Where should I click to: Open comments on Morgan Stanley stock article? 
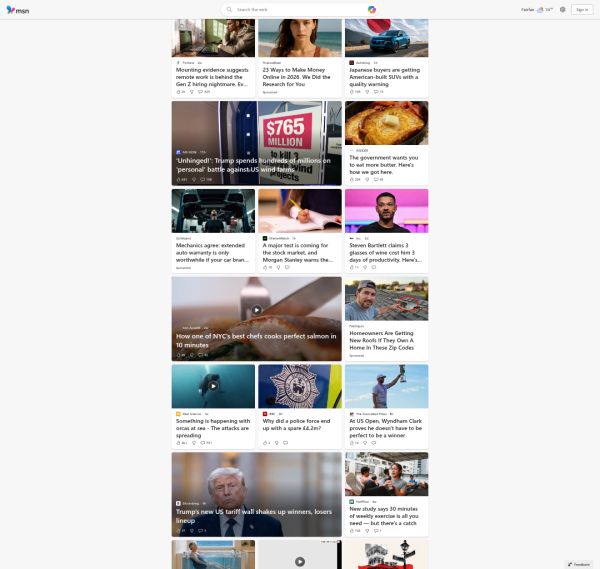point(287,267)
